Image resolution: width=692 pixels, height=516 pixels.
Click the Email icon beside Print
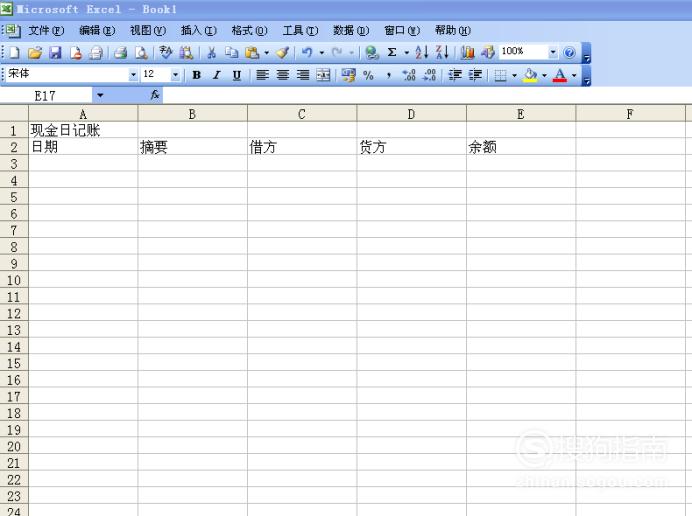coord(96,53)
